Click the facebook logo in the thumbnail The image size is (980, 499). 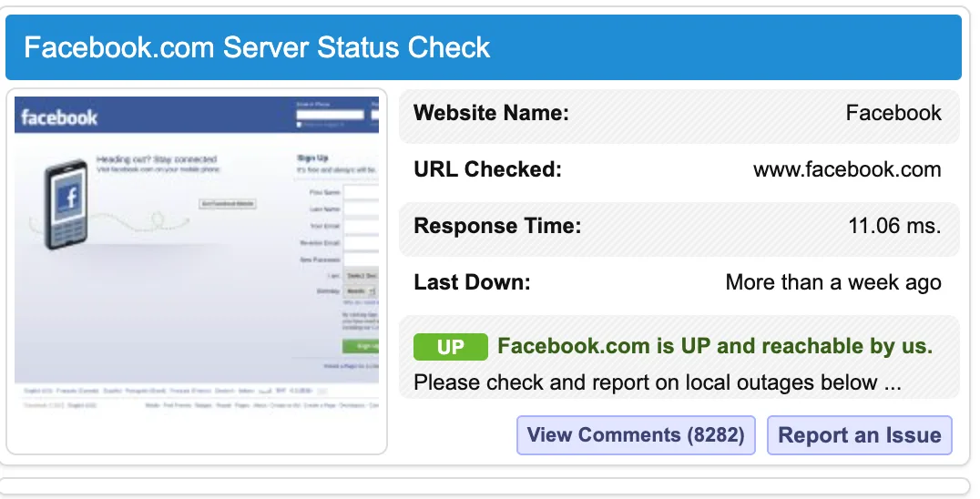[59, 117]
